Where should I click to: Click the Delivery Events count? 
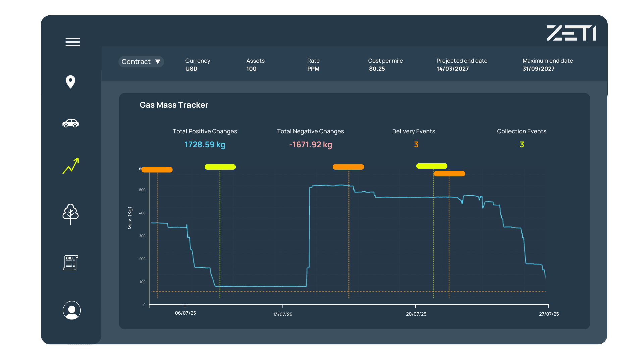(416, 145)
